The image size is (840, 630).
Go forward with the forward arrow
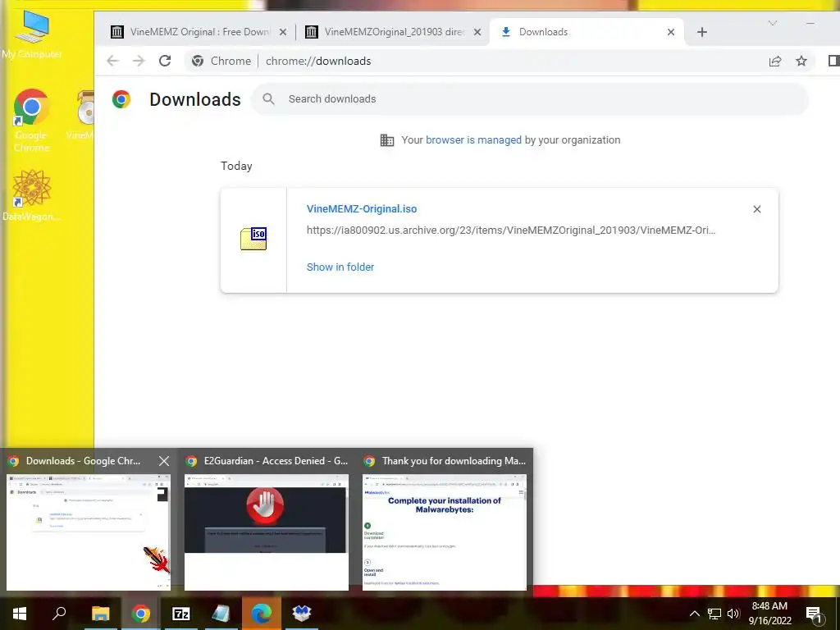pos(139,61)
